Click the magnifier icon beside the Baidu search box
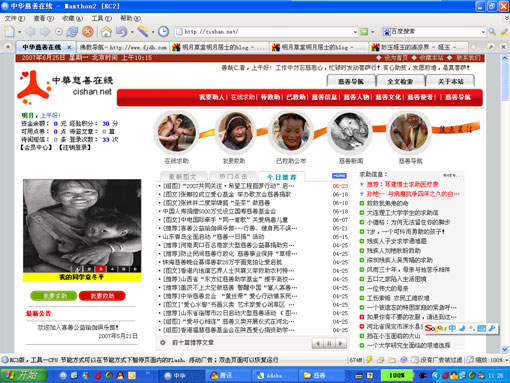This screenshot has height=383, width=510. click(492, 32)
